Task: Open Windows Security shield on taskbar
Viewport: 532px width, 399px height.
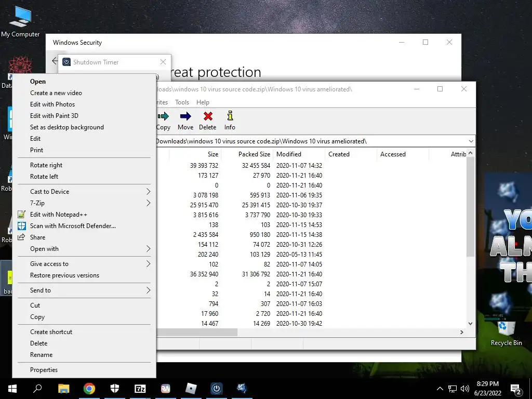Action: pos(115,389)
